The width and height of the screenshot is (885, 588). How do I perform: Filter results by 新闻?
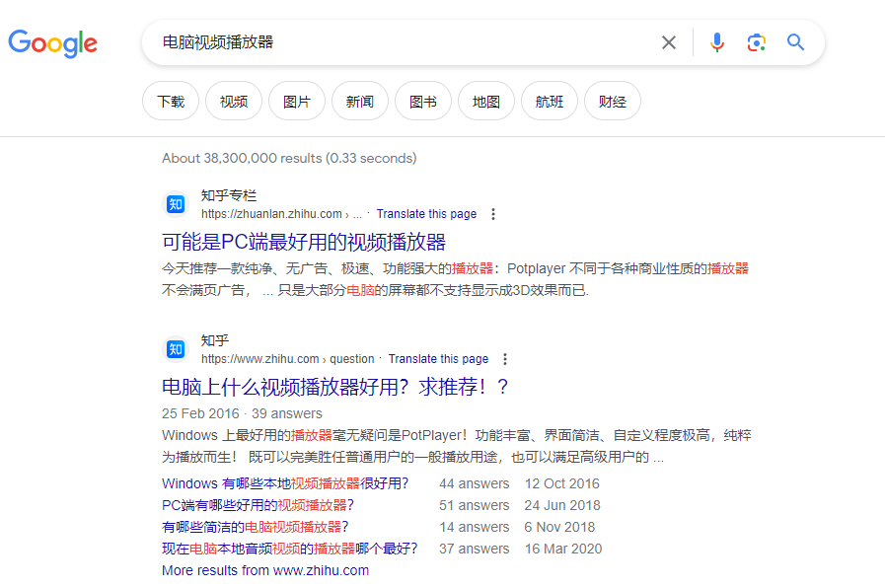tap(360, 101)
